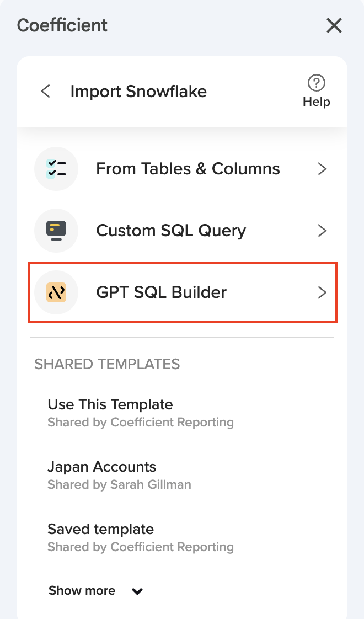Select the From Tables & Columns option
Image resolution: width=364 pixels, height=619 pixels.
pos(188,168)
